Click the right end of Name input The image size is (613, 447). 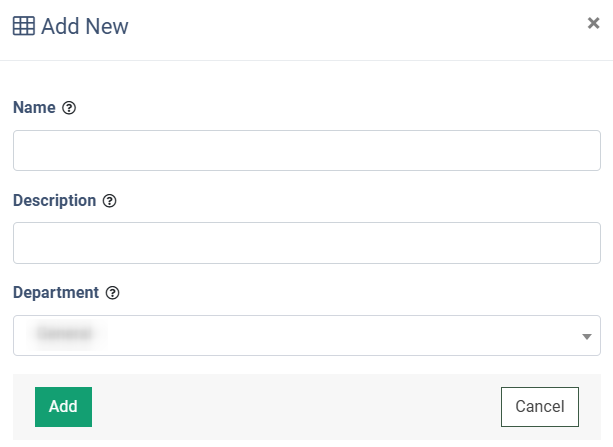[585, 150]
